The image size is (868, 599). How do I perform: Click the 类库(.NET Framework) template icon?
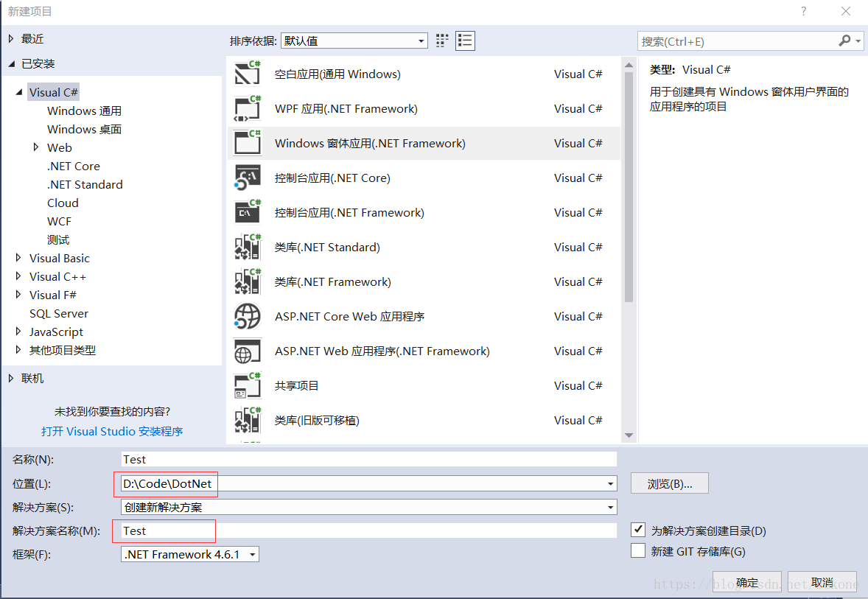click(x=247, y=281)
